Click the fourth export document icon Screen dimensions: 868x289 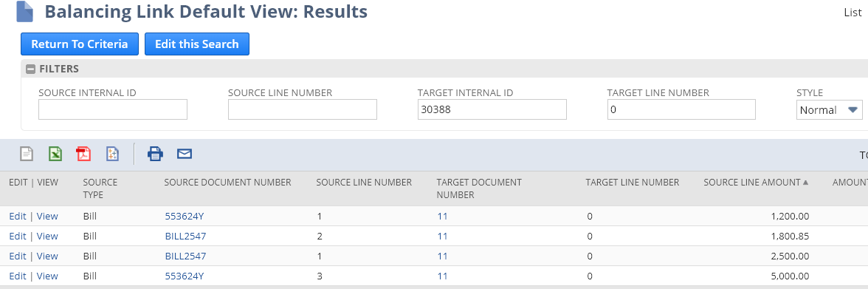pyautogui.click(x=112, y=154)
